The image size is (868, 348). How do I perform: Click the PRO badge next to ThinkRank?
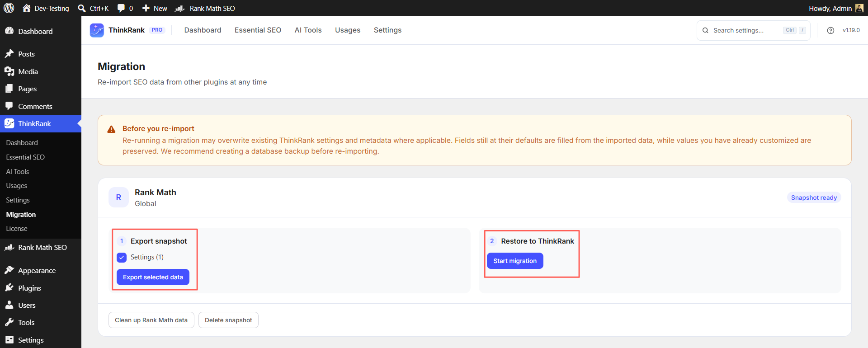click(157, 30)
